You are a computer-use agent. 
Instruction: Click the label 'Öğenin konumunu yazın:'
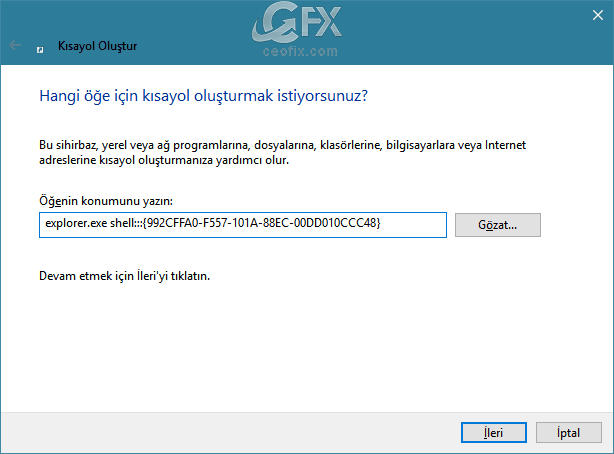click(x=106, y=201)
